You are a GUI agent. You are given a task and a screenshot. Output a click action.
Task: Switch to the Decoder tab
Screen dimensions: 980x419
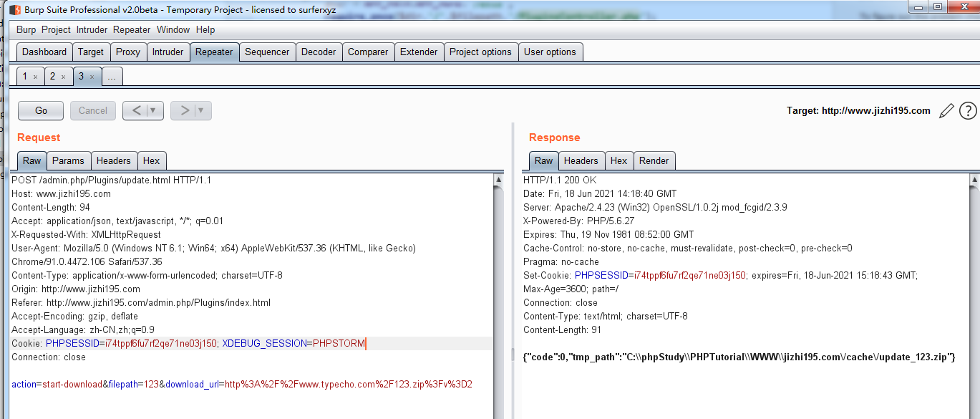click(319, 52)
